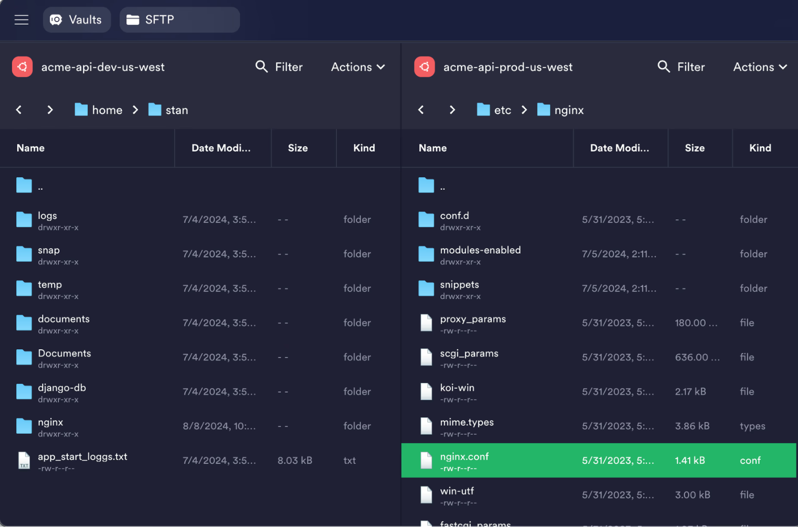Open the Actions dropdown for acme-api-dev-us-west

click(x=357, y=66)
